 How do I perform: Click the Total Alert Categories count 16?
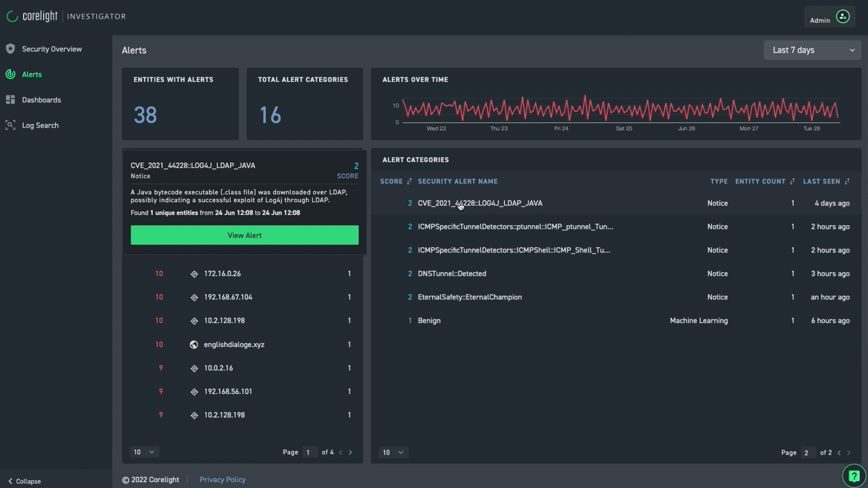point(270,115)
